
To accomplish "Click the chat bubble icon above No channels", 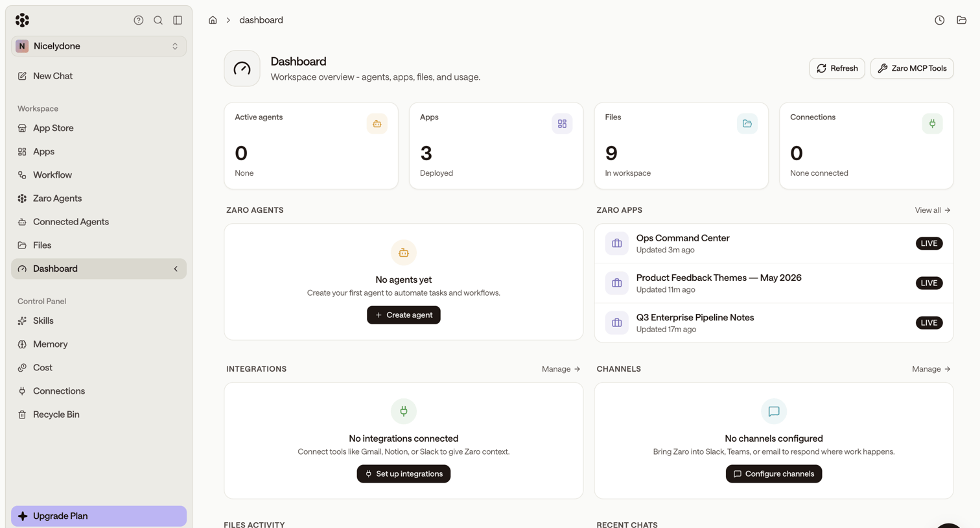I will [x=773, y=411].
